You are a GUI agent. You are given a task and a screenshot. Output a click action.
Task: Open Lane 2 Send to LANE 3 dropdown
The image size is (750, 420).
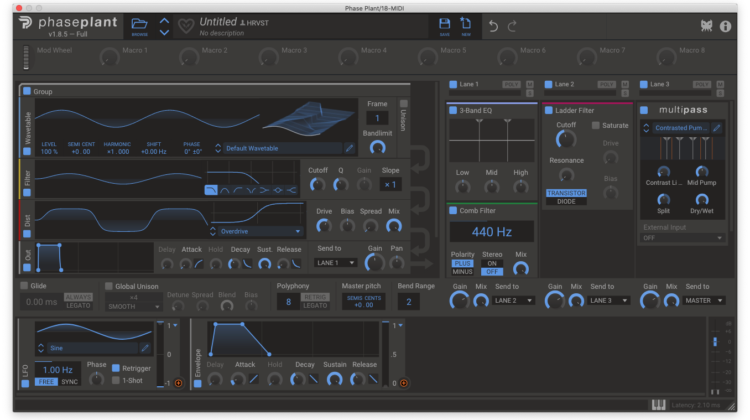click(x=608, y=300)
